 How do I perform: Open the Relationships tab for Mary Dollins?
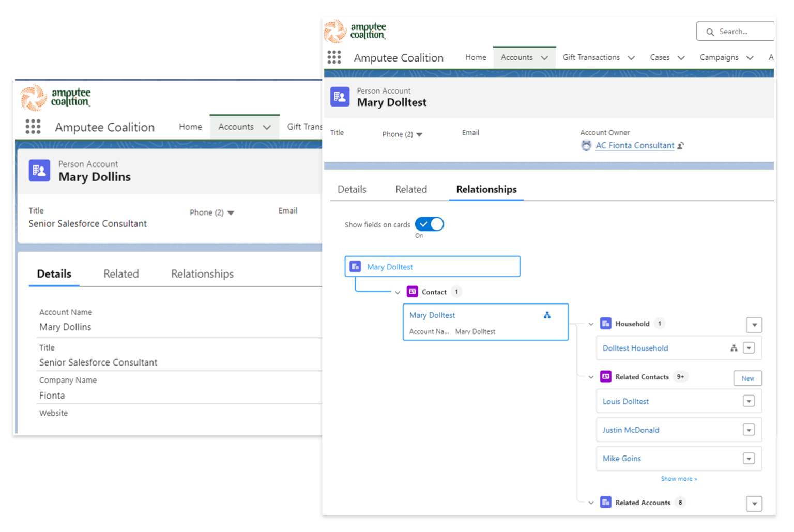pyautogui.click(x=202, y=273)
